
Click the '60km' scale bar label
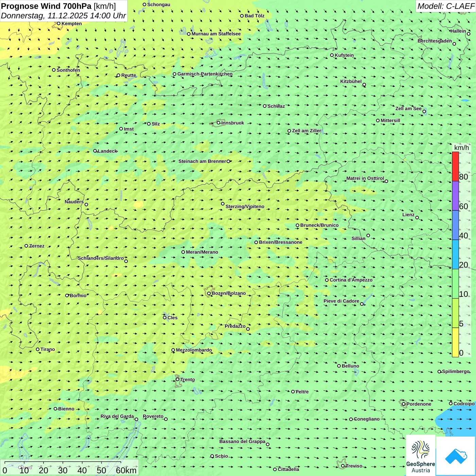(x=126, y=470)
